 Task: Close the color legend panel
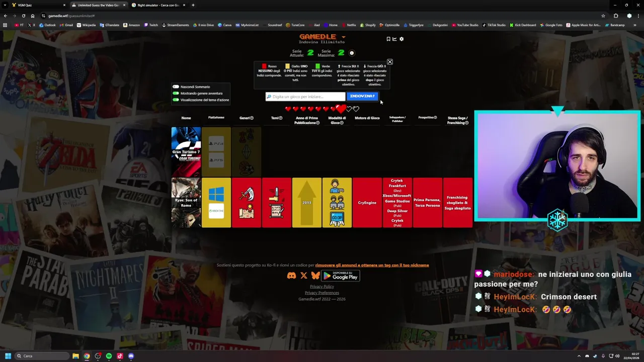point(389,62)
